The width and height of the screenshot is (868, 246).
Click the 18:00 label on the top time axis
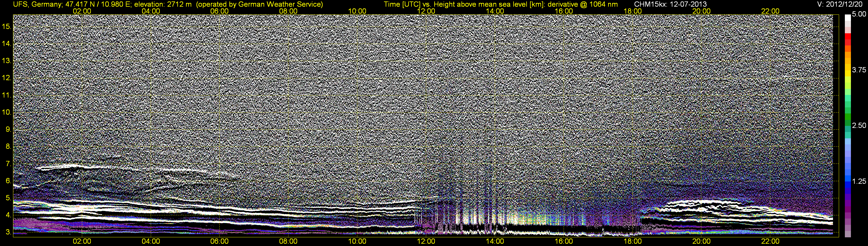coord(632,11)
